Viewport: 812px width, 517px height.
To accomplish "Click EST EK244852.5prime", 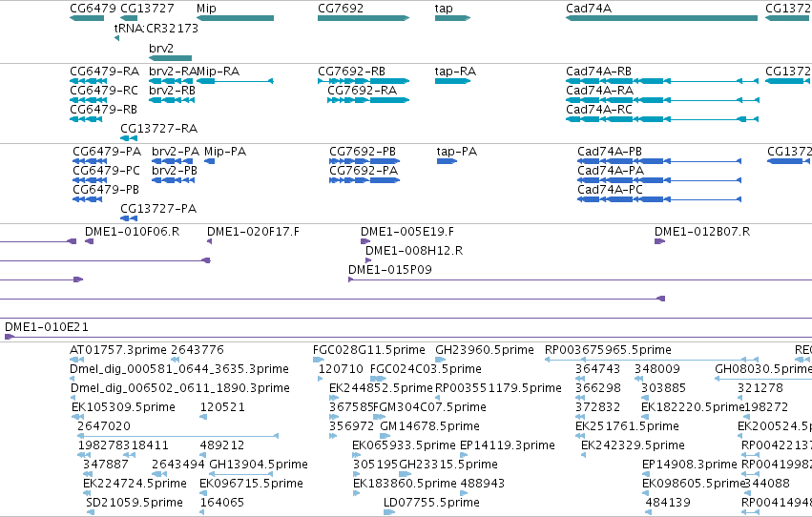I will pyautogui.click(x=334, y=398).
